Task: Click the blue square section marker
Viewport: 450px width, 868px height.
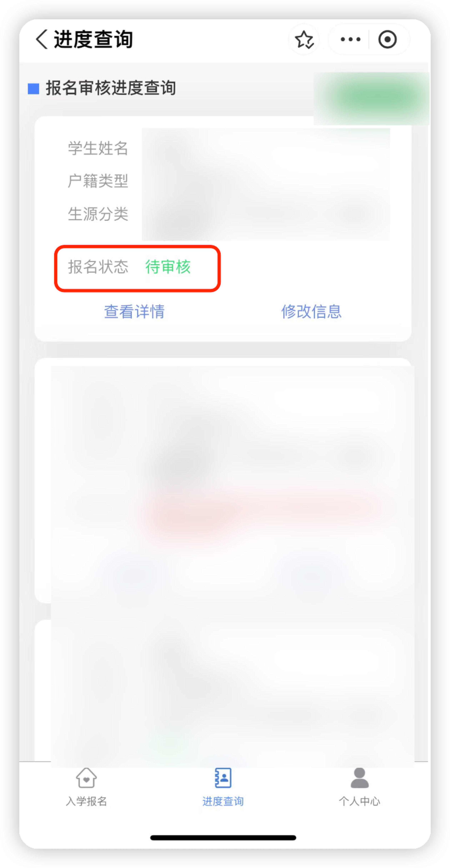Action: coord(33,89)
